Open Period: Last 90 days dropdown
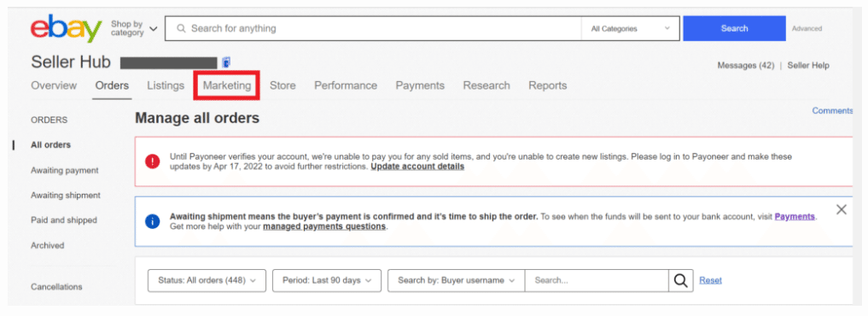 (327, 280)
